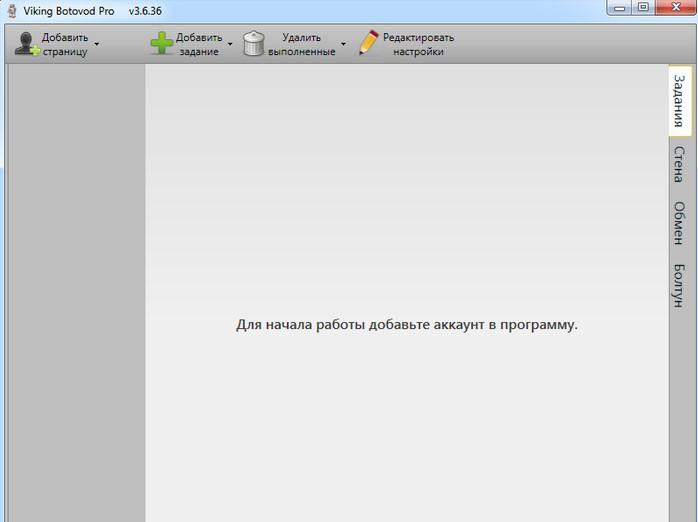Image resolution: width=698 pixels, height=522 pixels.
Task: Click the Viking Botovod app icon in title bar
Action: (12, 11)
